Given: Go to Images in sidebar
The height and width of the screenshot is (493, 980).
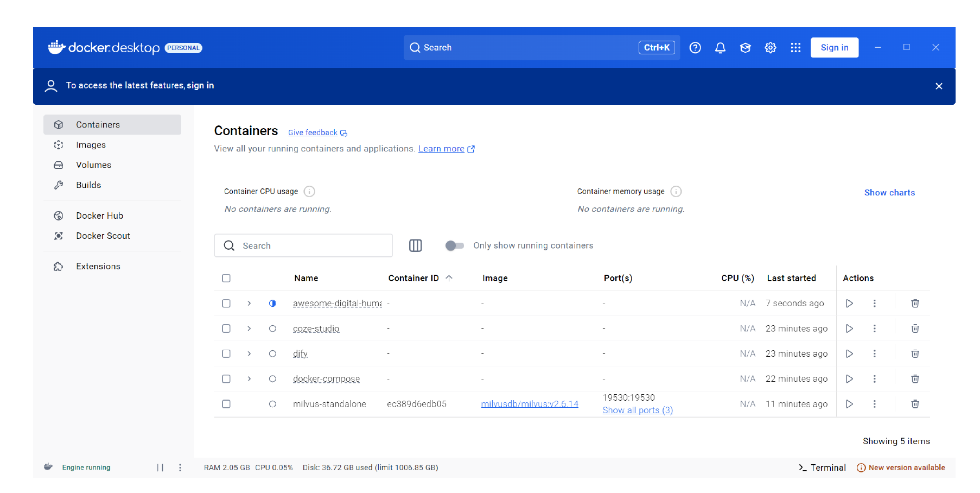Looking at the screenshot, I should coord(112,145).
